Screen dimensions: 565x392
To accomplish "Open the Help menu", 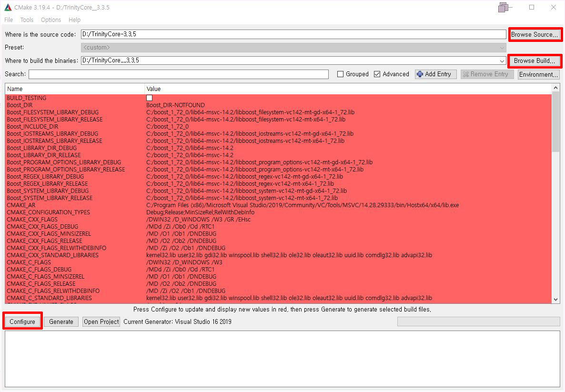I will pyautogui.click(x=74, y=20).
